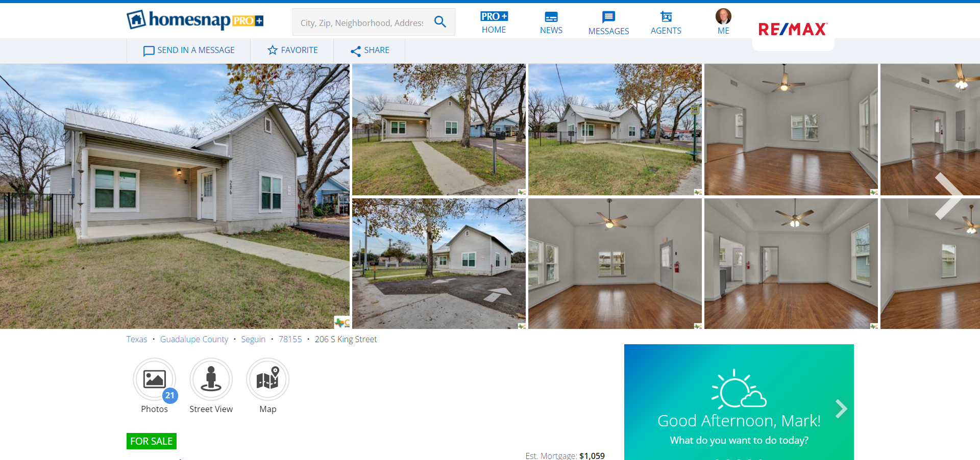Screen dimensions: 980x460
Task: Open the ME profile picture
Action: [723, 16]
